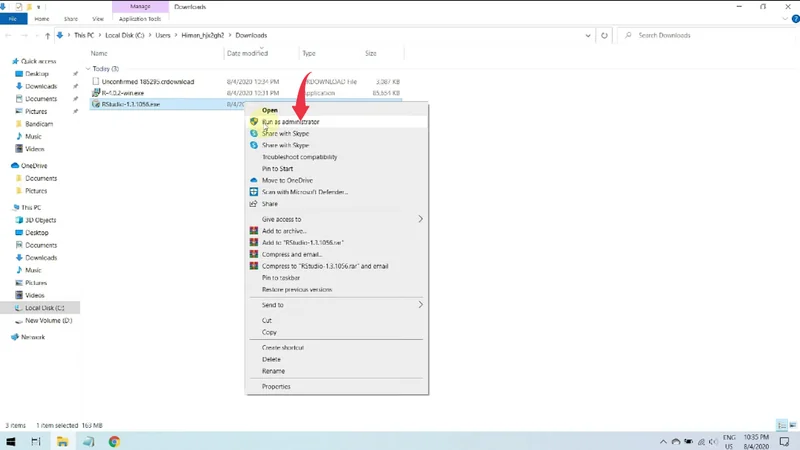
Task: Select the Unconfirmed 185295.crdownload file
Action: (148, 81)
